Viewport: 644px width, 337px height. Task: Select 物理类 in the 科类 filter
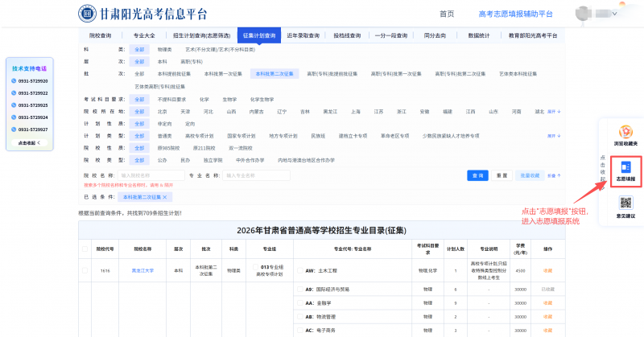[165, 50]
